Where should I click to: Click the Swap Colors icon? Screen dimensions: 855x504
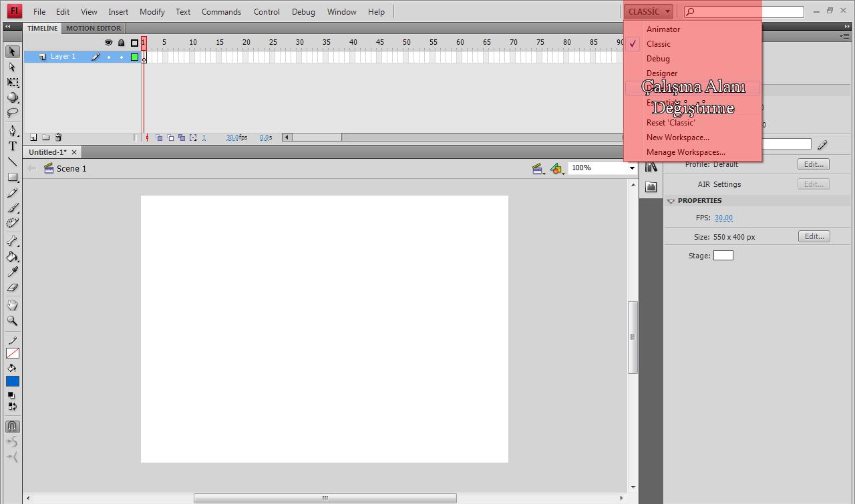coord(12,406)
